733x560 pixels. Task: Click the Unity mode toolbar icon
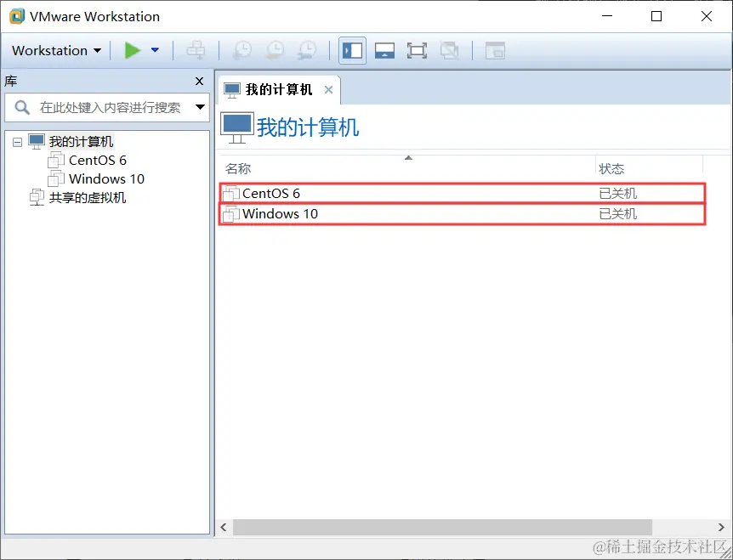[449, 50]
